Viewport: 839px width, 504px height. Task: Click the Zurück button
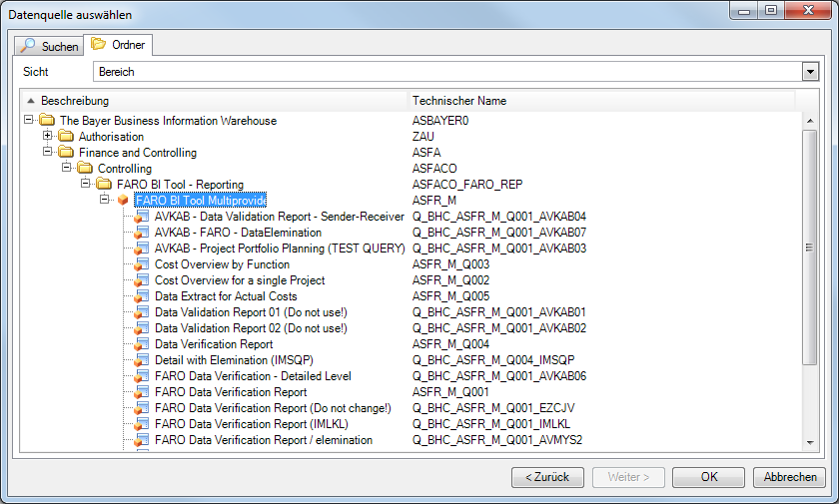(547, 477)
